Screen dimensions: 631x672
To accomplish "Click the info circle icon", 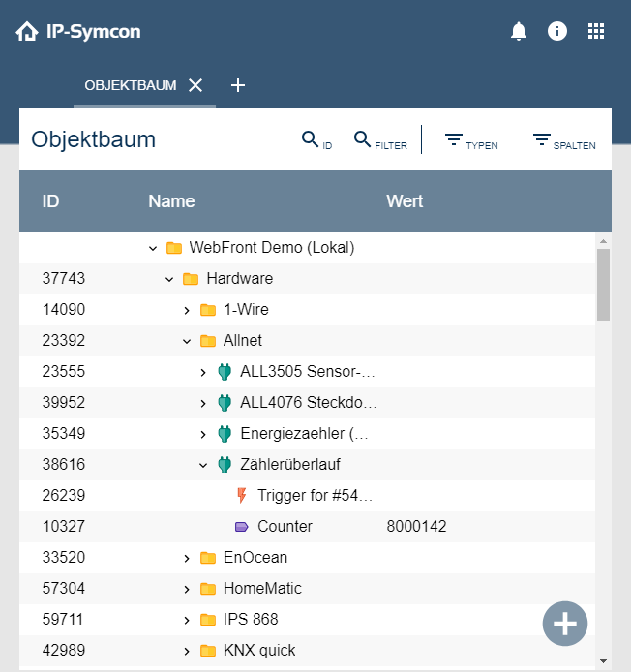I will (557, 31).
